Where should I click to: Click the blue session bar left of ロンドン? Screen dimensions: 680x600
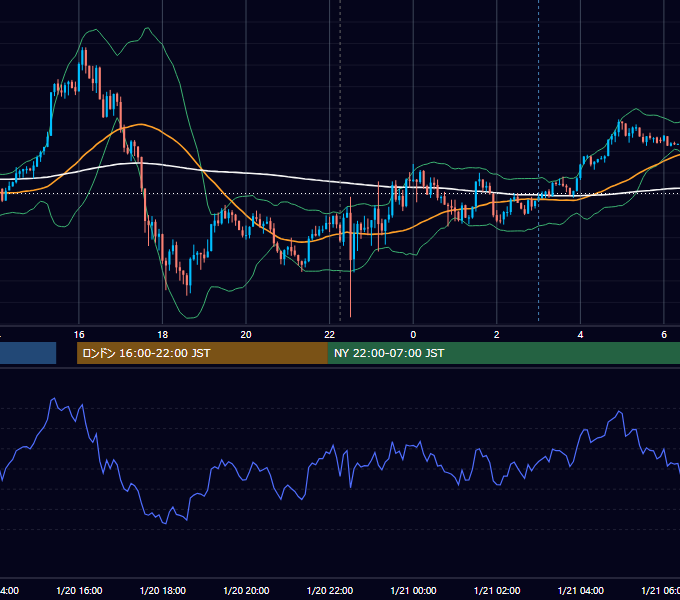(x=28, y=353)
